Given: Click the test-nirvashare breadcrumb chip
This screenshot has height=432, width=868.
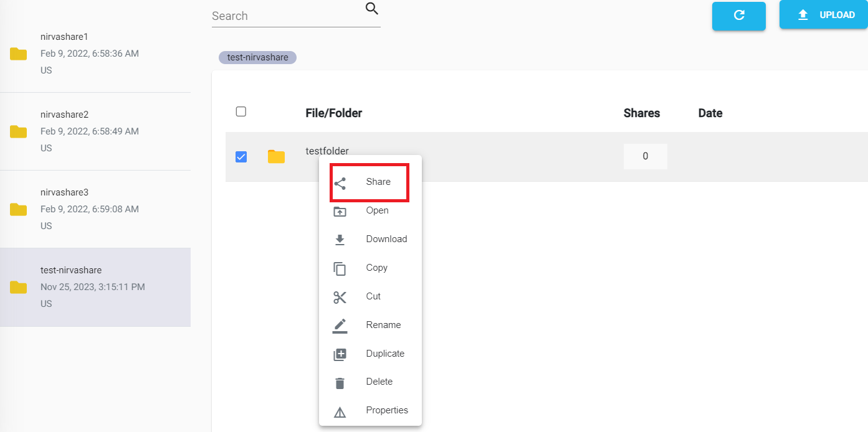Looking at the screenshot, I should pos(257,57).
